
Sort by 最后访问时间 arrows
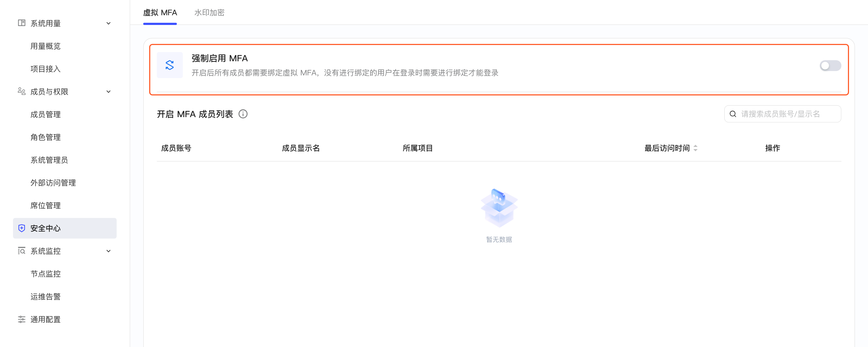tap(695, 148)
